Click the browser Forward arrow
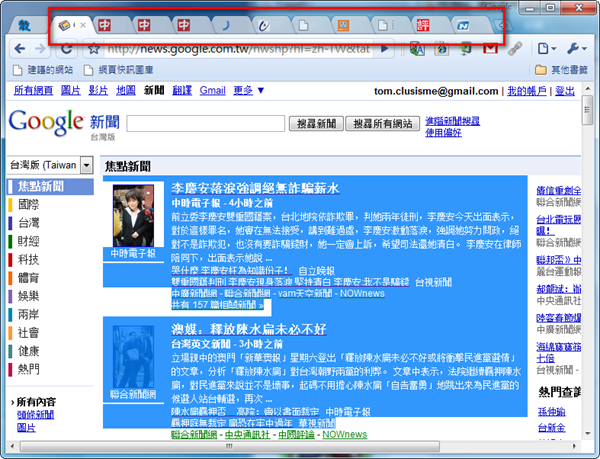600x459 pixels. (x=40, y=49)
